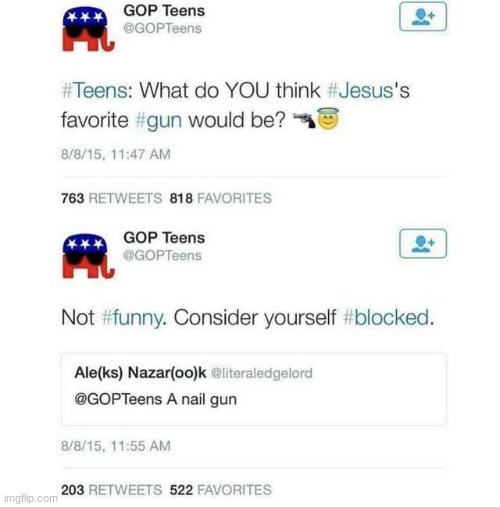Click the 8/8/15, 11:55 AM timestamp
The height and width of the screenshot is (507, 500).
pos(116,446)
